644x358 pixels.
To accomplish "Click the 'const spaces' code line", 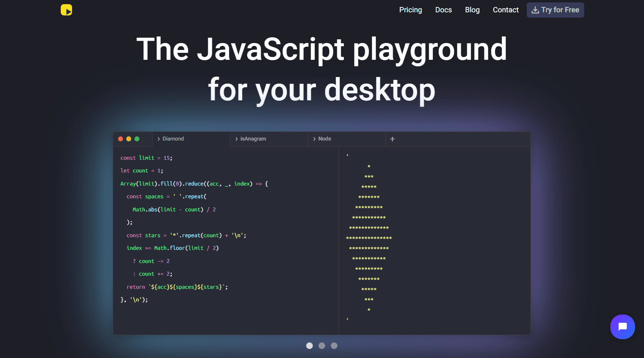I will click(166, 197).
